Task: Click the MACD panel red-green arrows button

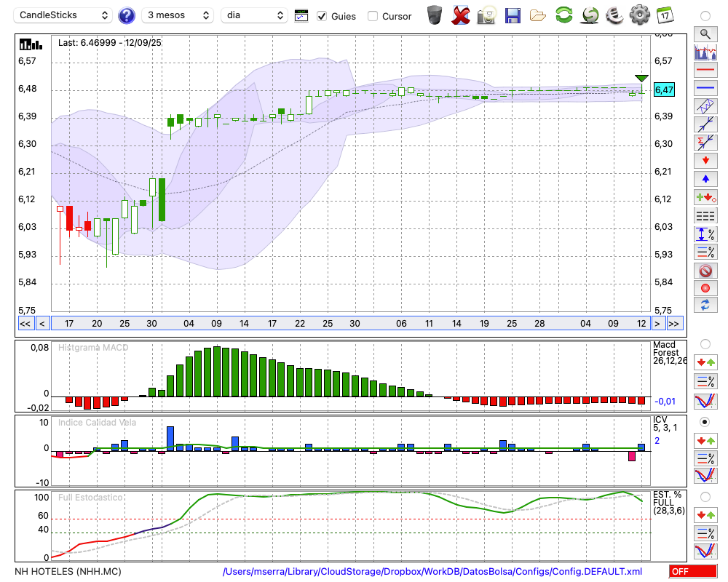Action: coord(705,362)
